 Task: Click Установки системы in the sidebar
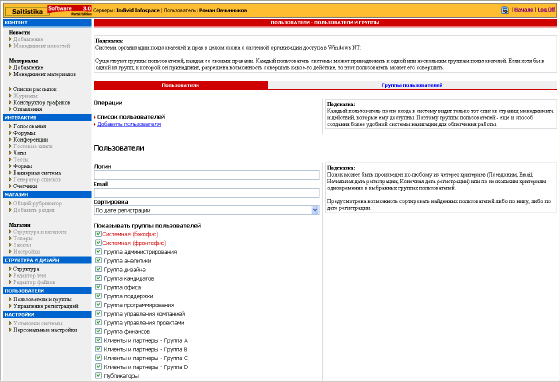[x=38, y=323]
